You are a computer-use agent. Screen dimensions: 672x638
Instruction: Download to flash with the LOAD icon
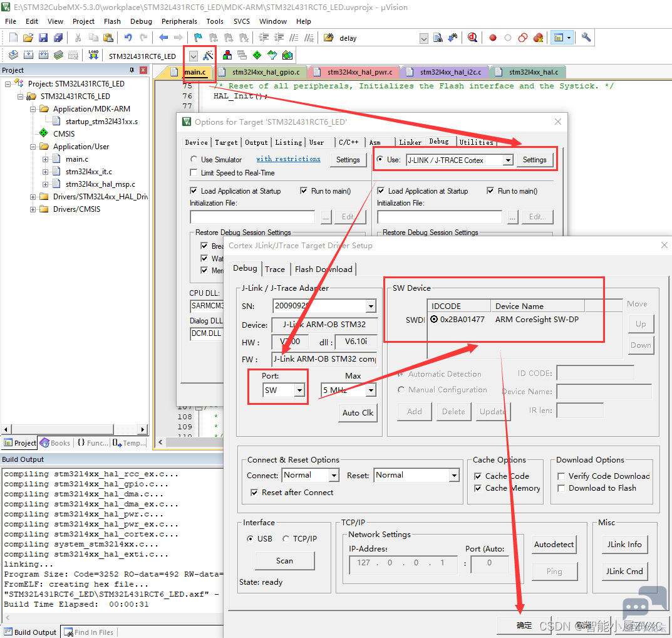[93, 55]
